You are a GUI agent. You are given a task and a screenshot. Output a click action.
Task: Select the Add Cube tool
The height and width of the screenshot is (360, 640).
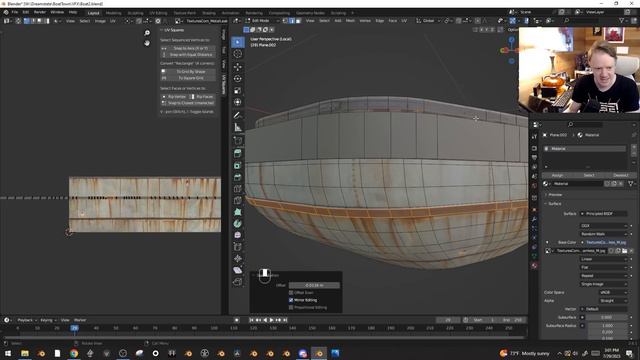(x=238, y=140)
